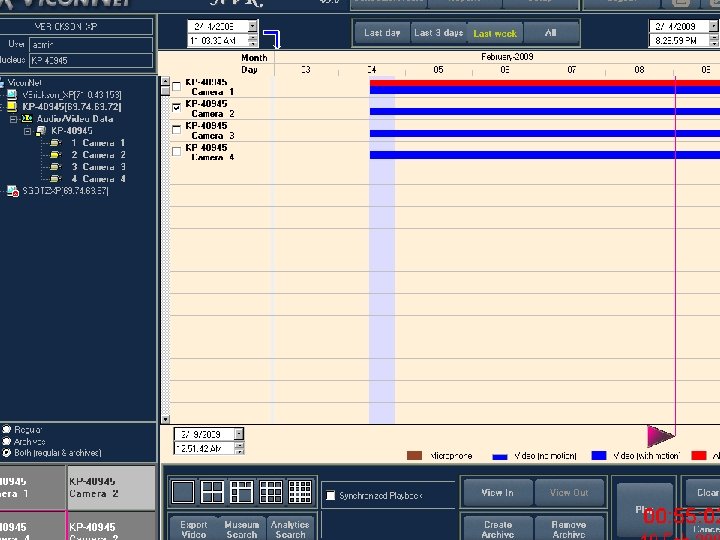
Task: Untick the KP-40945 Camera 2 checkbox
Action: 176,107
